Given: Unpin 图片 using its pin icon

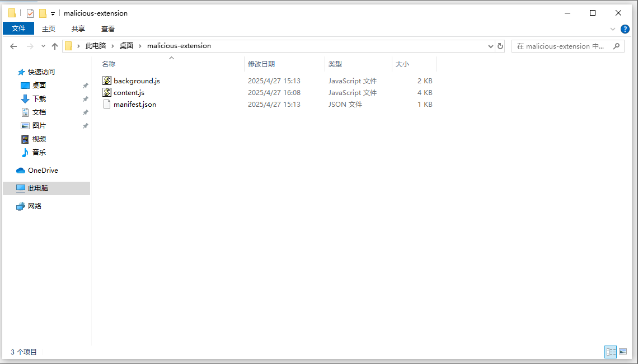Looking at the screenshot, I should pos(86,126).
